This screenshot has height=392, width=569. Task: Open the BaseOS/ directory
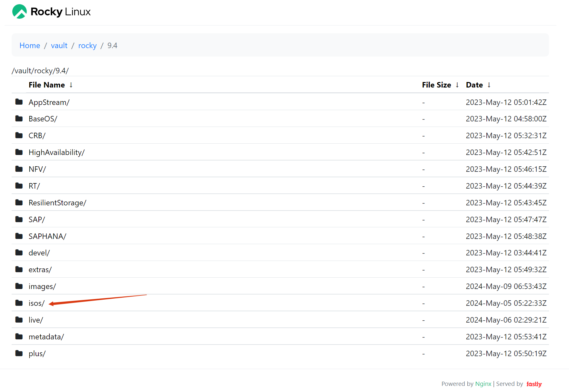click(43, 119)
